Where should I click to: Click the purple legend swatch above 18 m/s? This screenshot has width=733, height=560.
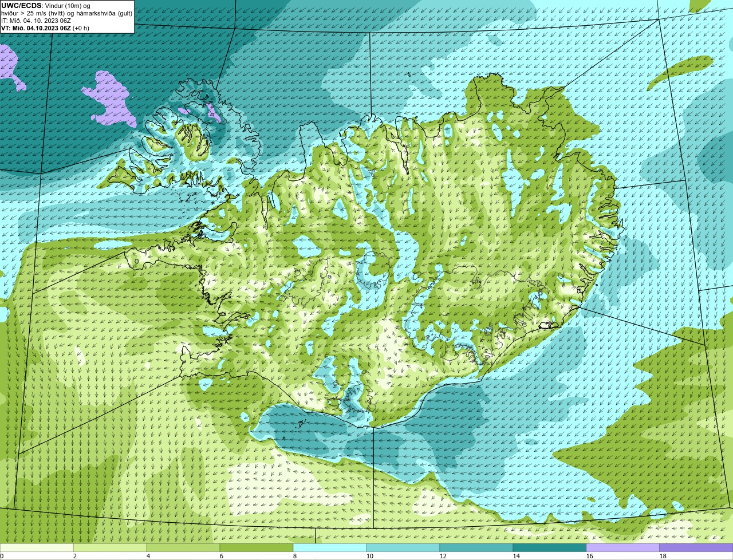(696, 547)
